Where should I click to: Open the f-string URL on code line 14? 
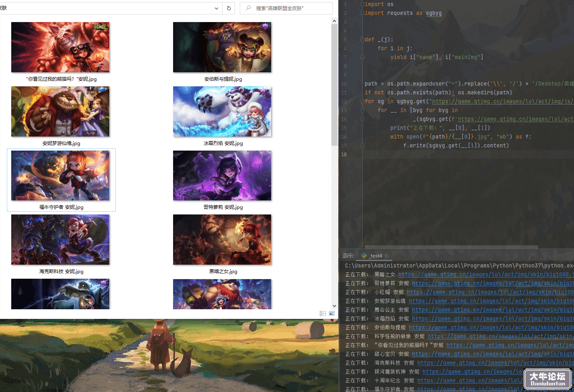pyautogui.click(x=516, y=119)
